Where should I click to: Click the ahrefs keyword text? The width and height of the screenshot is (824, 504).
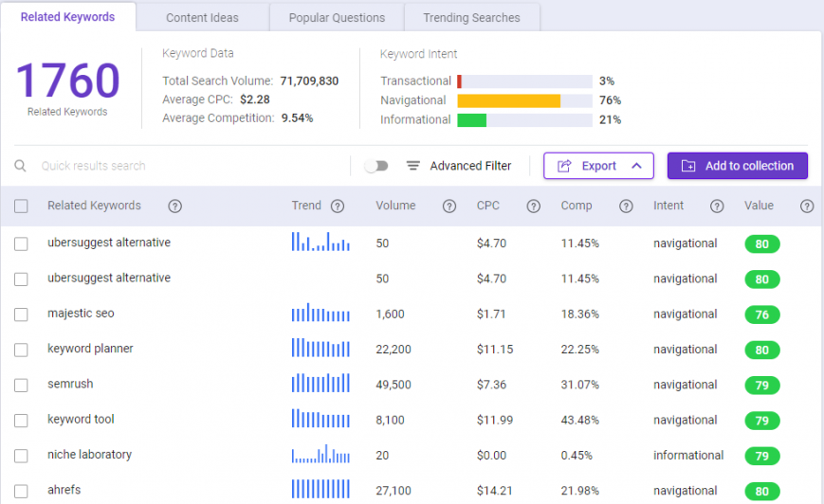[64, 490]
